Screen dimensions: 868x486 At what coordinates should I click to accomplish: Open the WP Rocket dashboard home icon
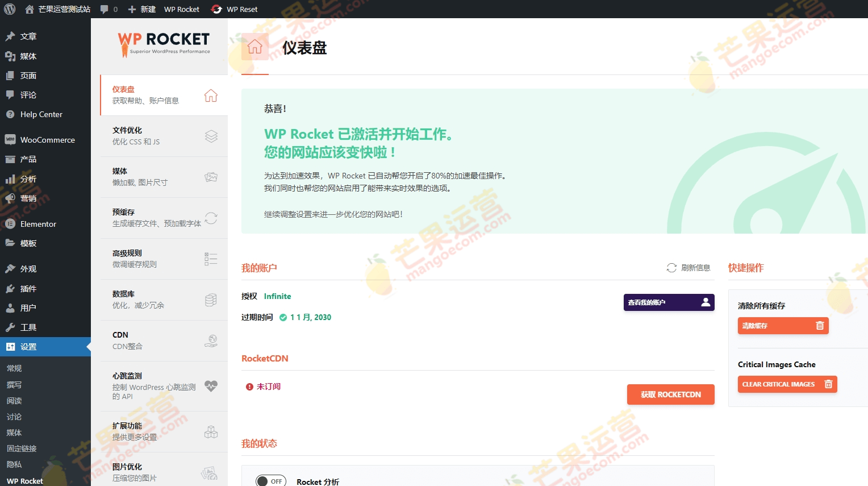pos(211,95)
